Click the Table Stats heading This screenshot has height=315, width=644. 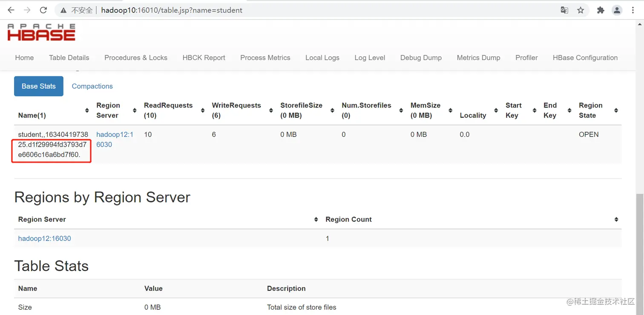click(52, 266)
